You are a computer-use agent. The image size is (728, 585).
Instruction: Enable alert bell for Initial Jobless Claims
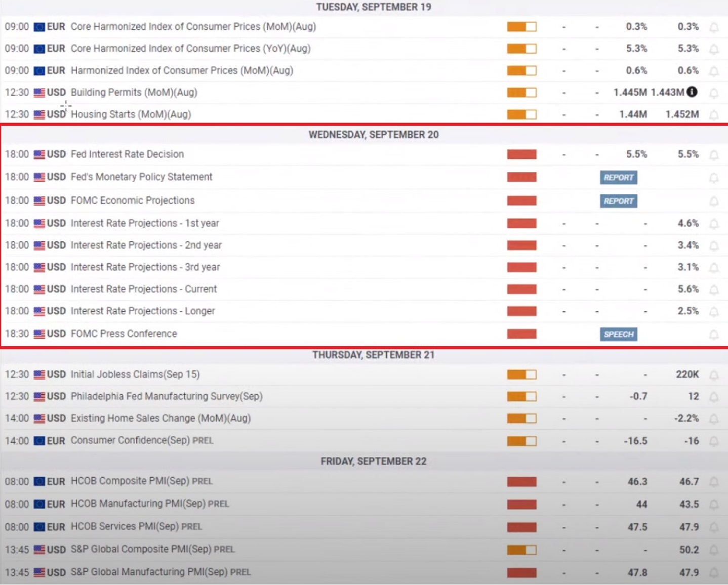[x=714, y=375]
